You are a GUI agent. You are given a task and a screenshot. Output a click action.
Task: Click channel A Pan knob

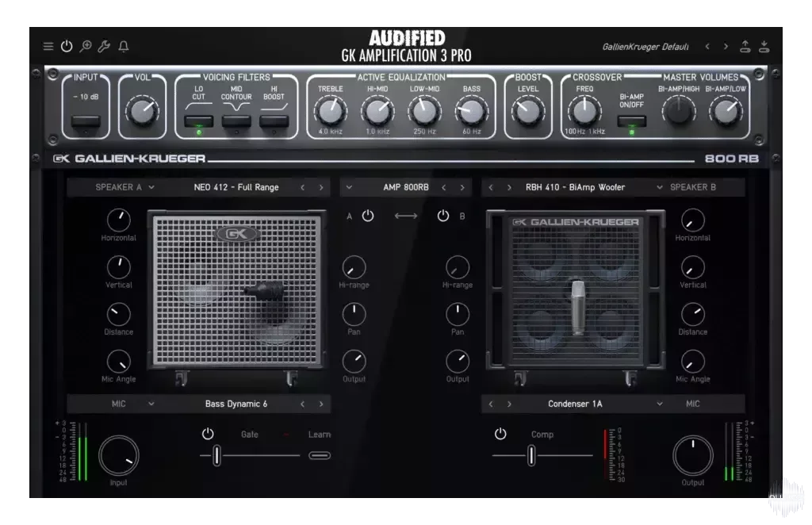[x=354, y=314]
